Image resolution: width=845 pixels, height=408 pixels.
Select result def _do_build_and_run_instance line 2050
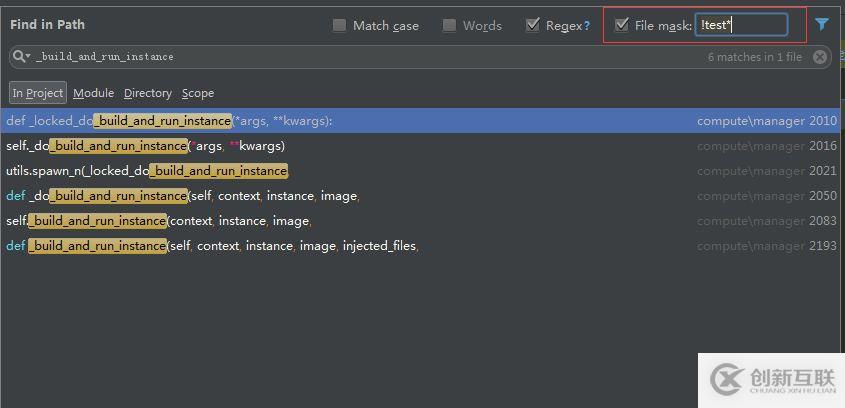pos(300,196)
